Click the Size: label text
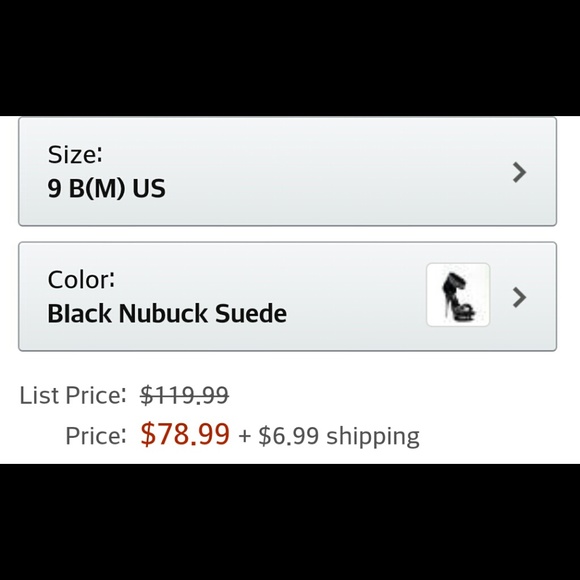This screenshot has width=580, height=580. point(75,154)
